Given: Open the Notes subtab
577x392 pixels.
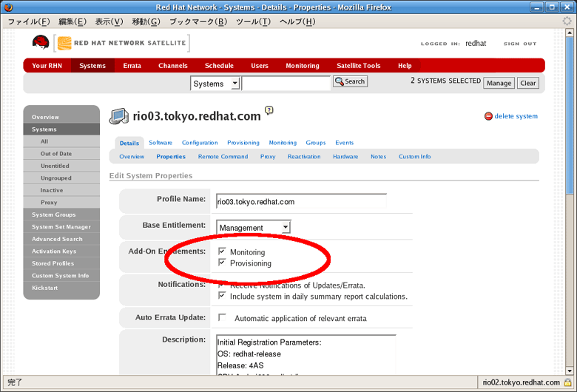Looking at the screenshot, I should pyautogui.click(x=378, y=157).
